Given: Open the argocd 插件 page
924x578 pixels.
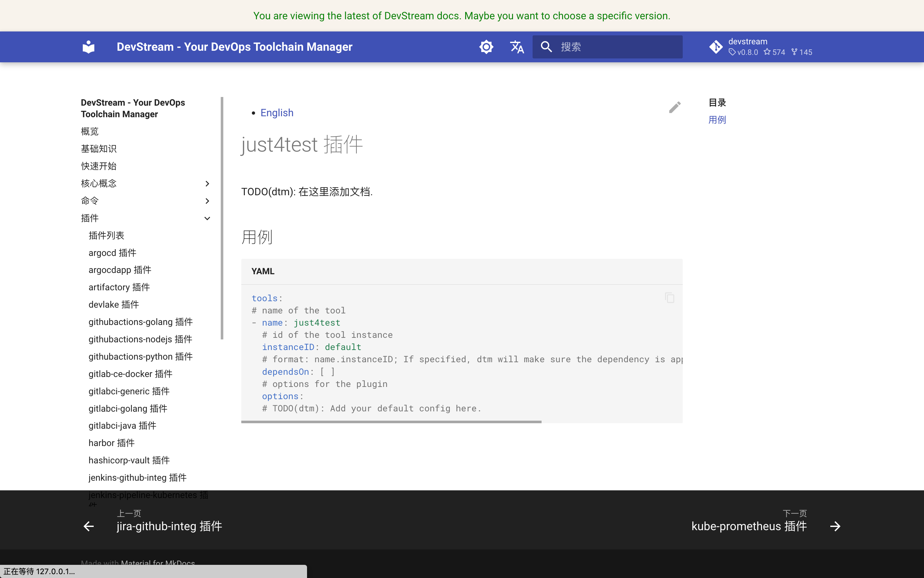Looking at the screenshot, I should point(112,253).
